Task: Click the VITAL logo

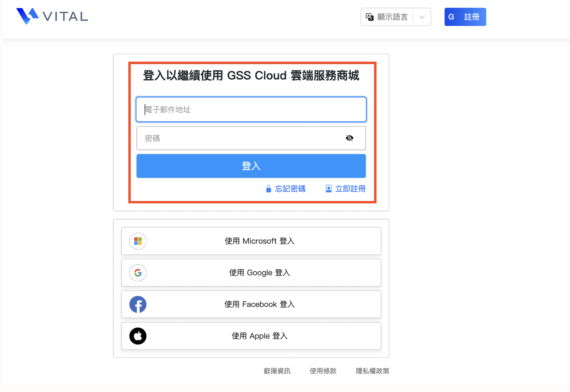Action: [52, 16]
